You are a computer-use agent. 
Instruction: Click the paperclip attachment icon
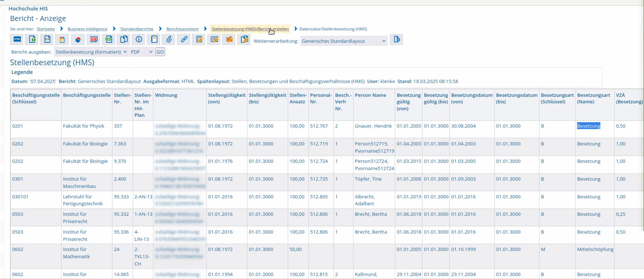click(x=169, y=40)
